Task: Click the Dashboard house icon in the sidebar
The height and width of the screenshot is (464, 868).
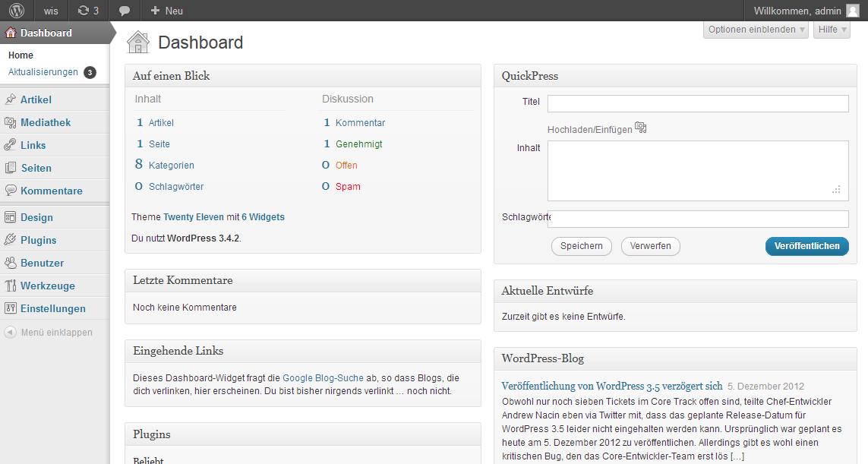Action: click(11, 33)
